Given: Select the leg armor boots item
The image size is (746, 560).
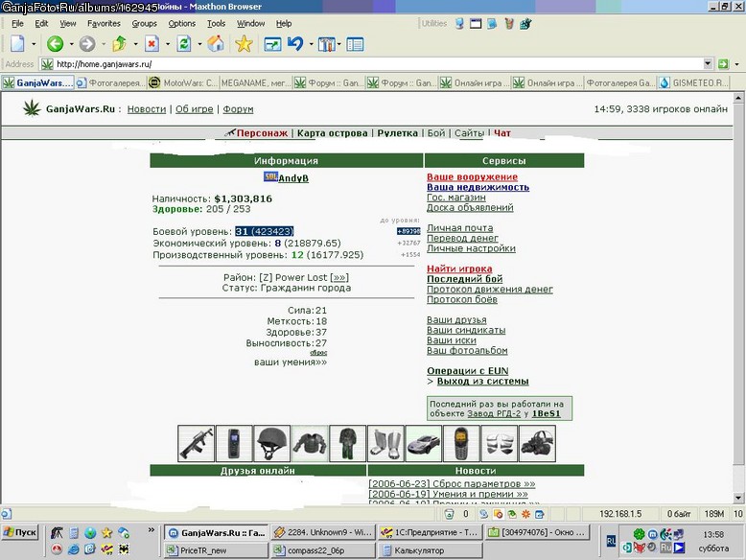Looking at the screenshot, I should coord(385,443).
